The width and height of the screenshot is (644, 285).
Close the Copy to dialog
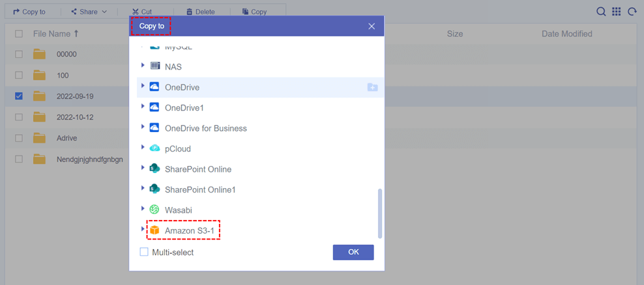[x=372, y=26]
